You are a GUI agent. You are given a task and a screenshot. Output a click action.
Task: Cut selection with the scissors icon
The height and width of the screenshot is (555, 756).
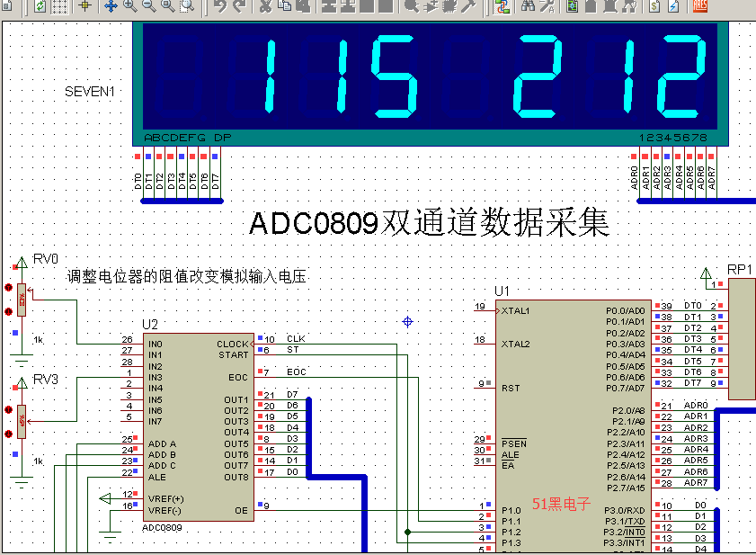click(266, 6)
